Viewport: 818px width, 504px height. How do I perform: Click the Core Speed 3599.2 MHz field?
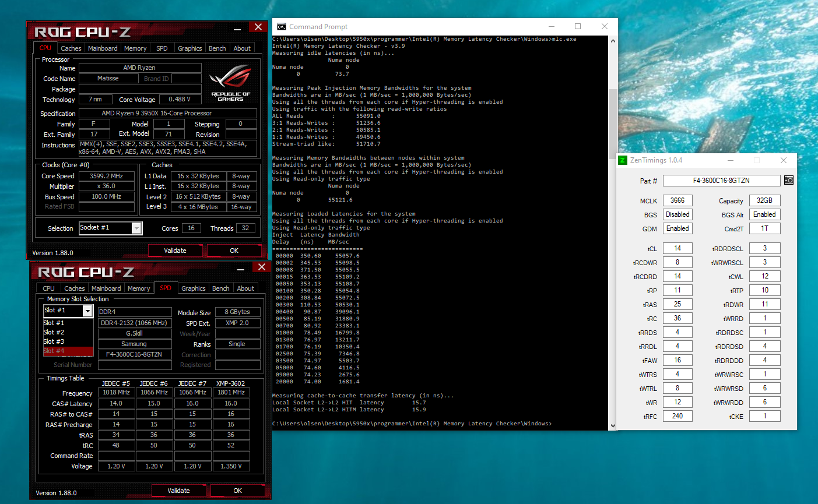pos(106,176)
